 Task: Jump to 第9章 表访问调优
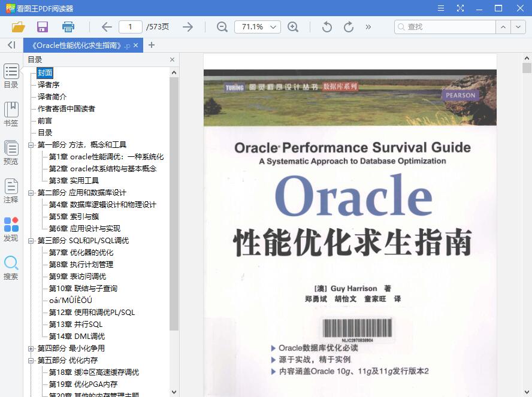tap(77, 276)
